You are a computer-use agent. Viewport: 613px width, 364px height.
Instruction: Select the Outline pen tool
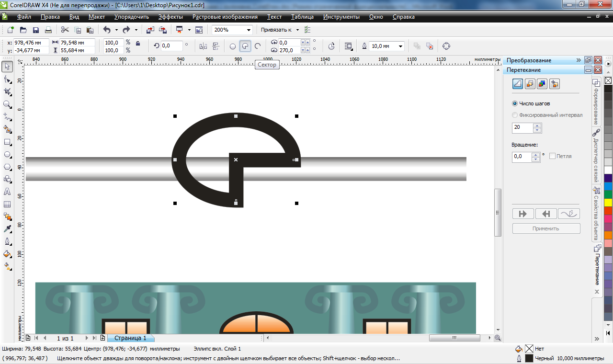click(7, 242)
